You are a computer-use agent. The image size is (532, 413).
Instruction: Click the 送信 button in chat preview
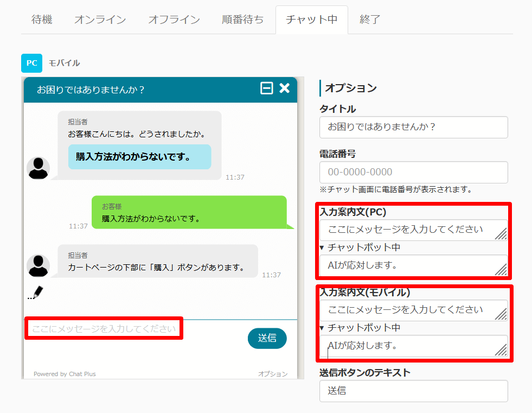click(267, 338)
